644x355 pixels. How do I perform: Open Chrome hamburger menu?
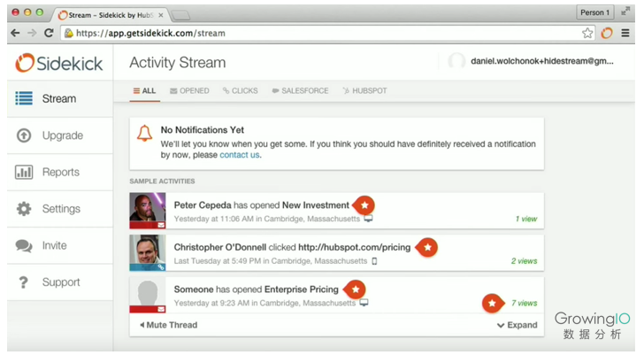coord(625,33)
